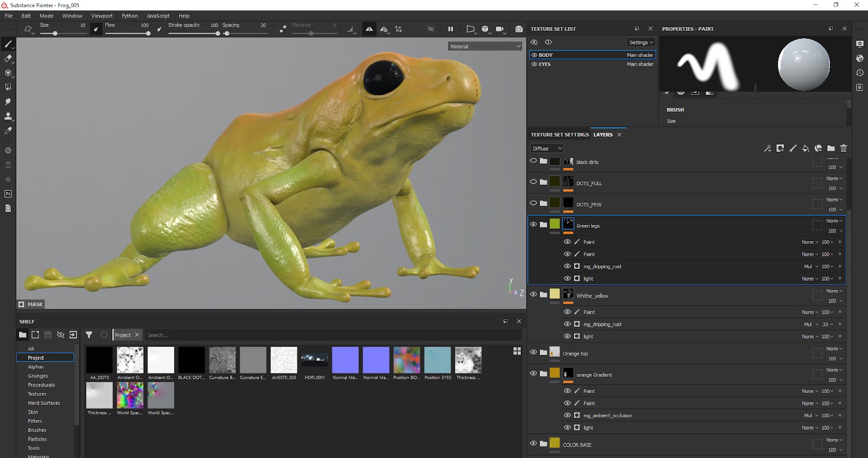Open the Material viewport mode dropdown
Screen dimensions: 868x458
coord(485,47)
